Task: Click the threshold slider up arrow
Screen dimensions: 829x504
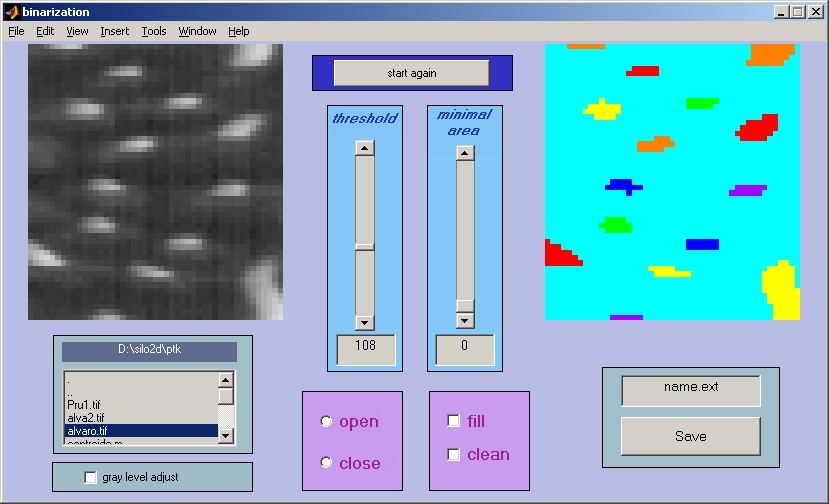Action: (x=364, y=148)
